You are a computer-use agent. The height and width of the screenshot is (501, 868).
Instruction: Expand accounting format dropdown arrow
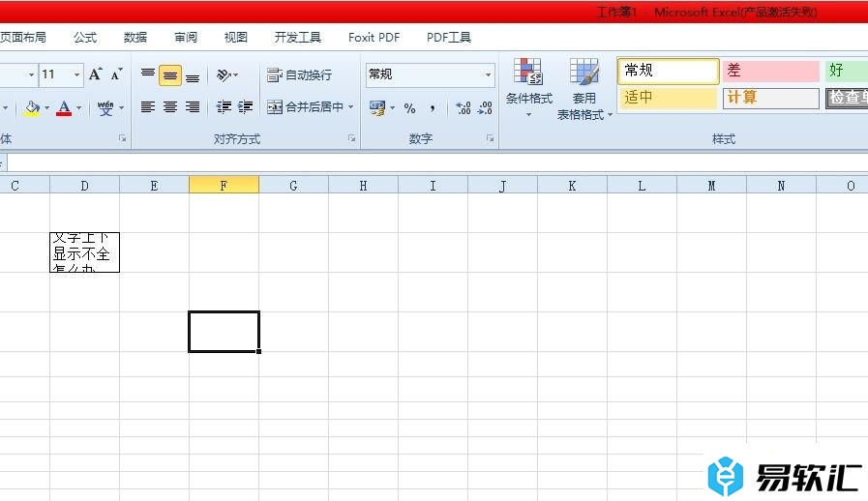(393, 108)
